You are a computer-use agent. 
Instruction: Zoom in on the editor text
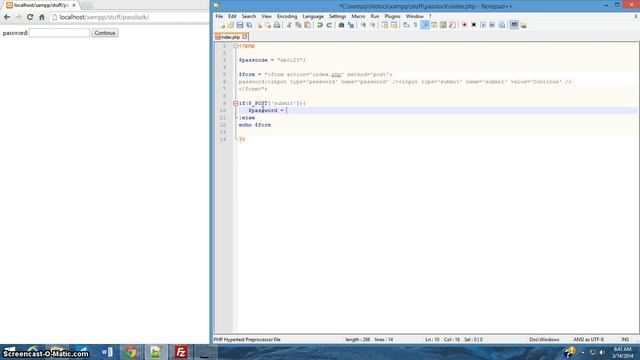[x=363, y=25]
